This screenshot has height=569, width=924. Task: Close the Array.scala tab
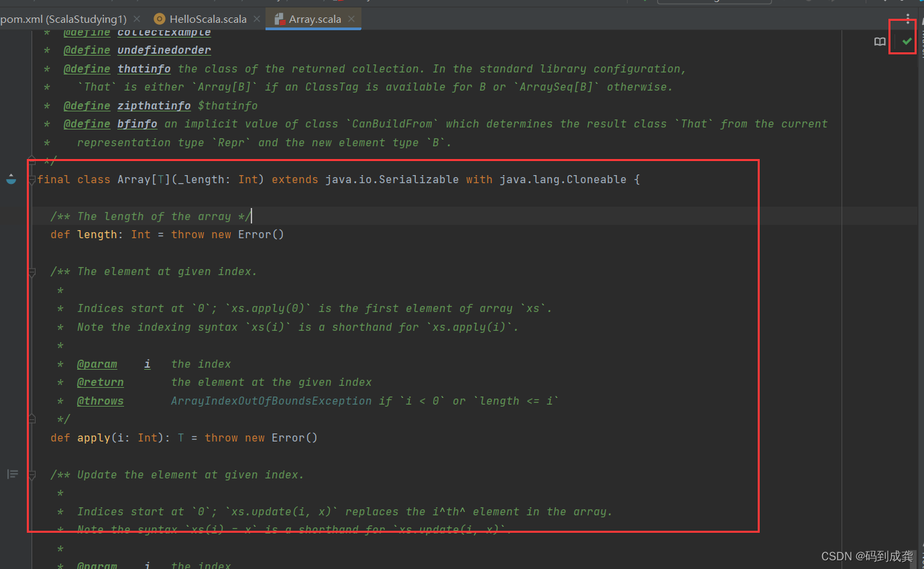coord(352,19)
